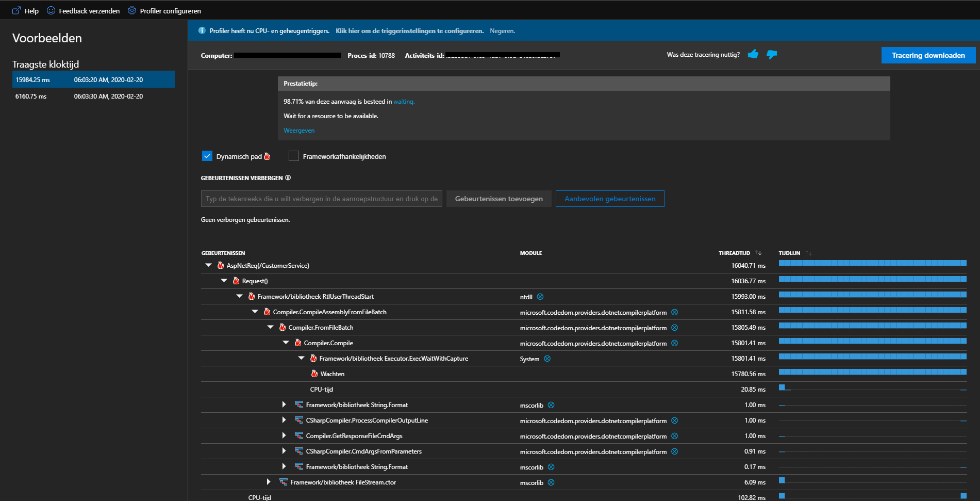The width and height of the screenshot is (980, 501).
Task: Click the thumbs down rating icon
Action: 772,54
